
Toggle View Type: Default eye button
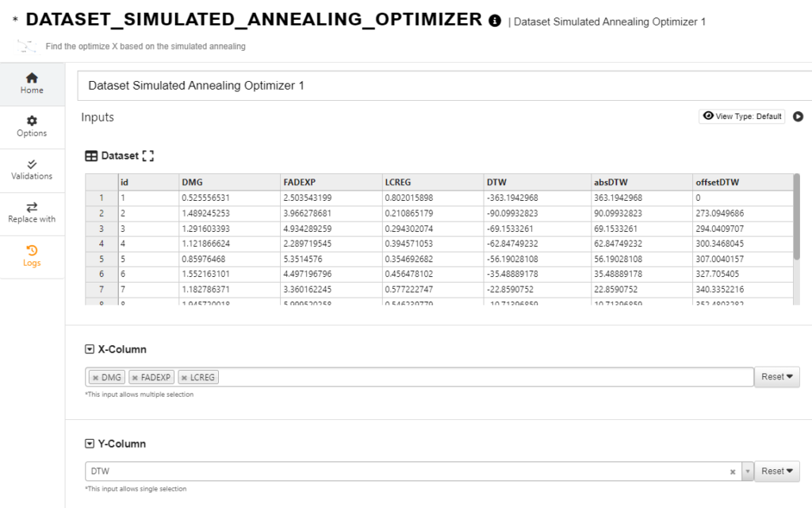coord(741,117)
